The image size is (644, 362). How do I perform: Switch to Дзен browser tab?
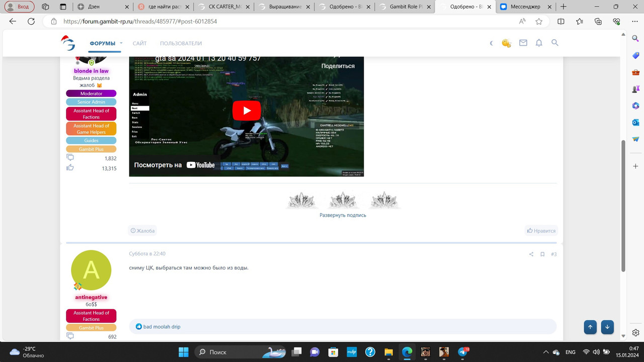[x=103, y=7]
